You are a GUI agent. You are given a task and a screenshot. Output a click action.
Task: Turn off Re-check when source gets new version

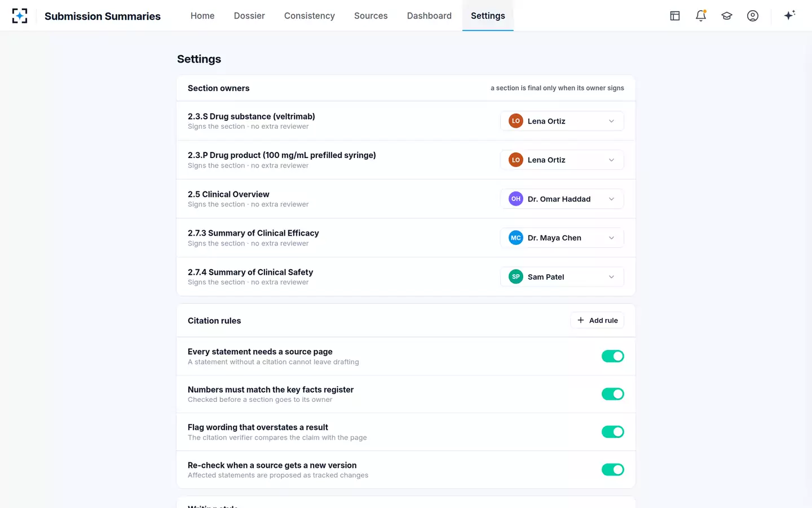tap(613, 470)
